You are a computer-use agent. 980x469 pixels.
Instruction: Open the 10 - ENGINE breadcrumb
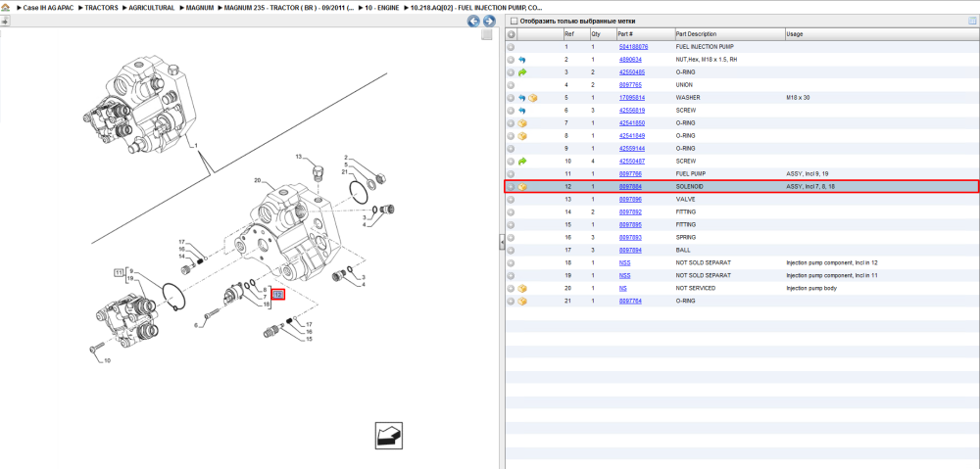coord(382,8)
